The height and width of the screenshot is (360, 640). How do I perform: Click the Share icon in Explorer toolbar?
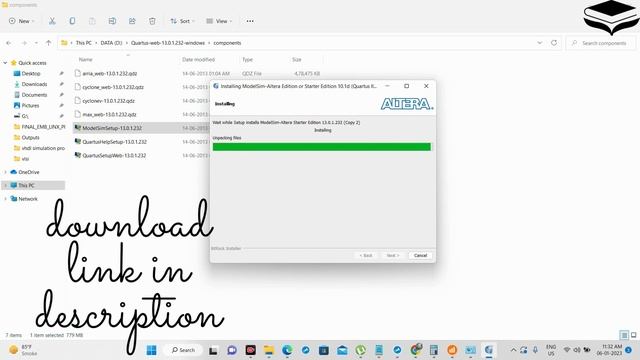(132, 21)
